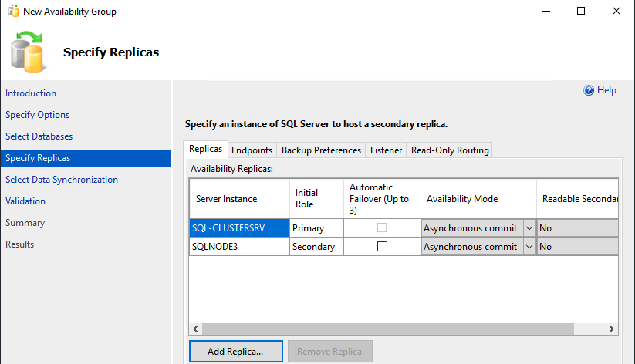Screen dimensions: 635x364
Task: Click the Automatic Failover column header
Action: point(382,199)
